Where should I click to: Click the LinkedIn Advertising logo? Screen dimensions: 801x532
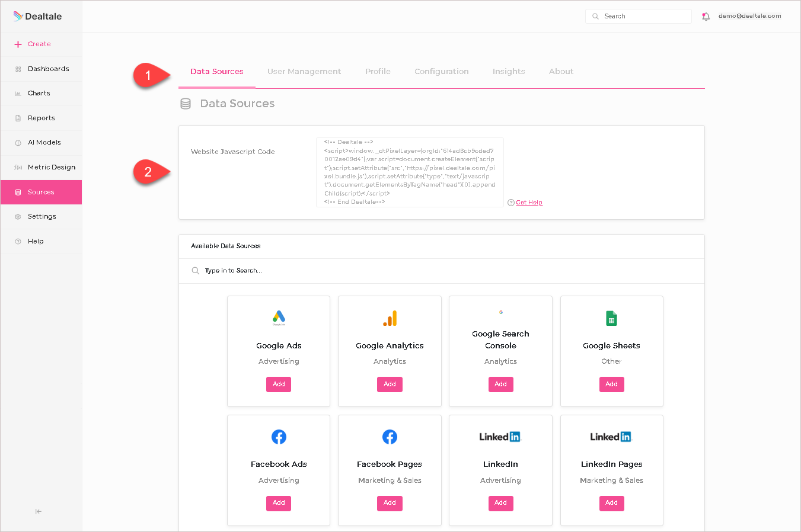tap(500, 437)
